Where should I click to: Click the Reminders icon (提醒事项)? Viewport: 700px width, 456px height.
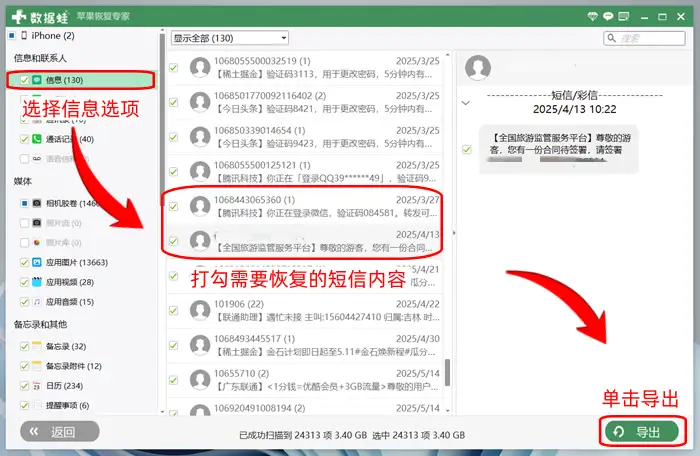coord(37,405)
